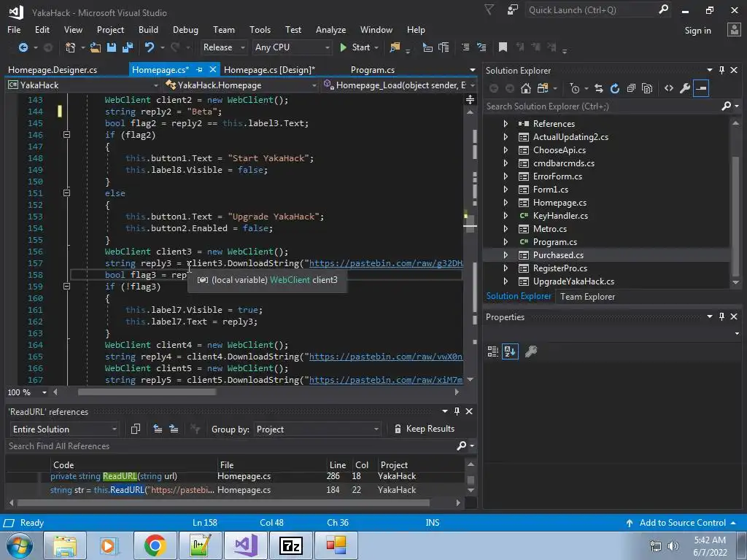Toggle the Alphabetical sort in Properties panel

[510, 351]
